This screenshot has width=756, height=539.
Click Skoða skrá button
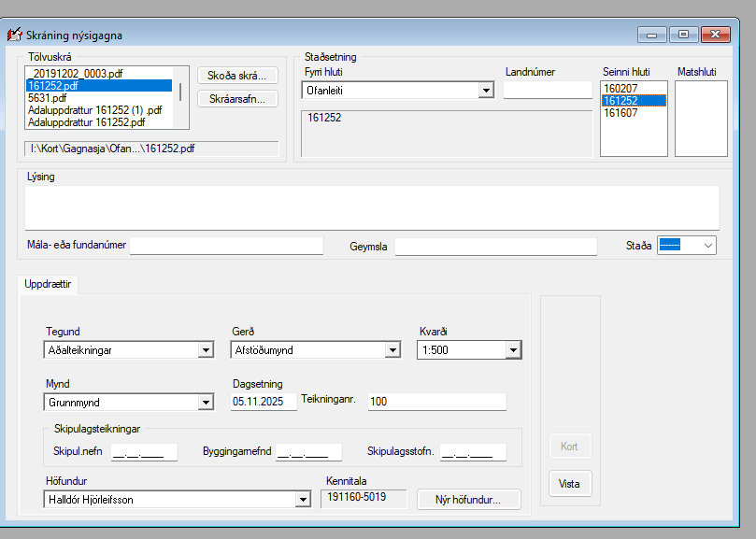point(237,76)
